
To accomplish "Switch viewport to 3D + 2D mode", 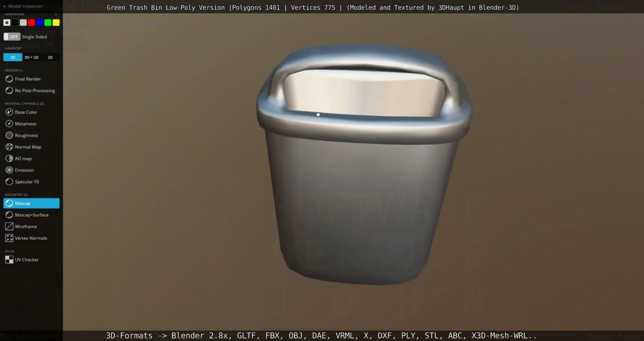I will pos(31,57).
